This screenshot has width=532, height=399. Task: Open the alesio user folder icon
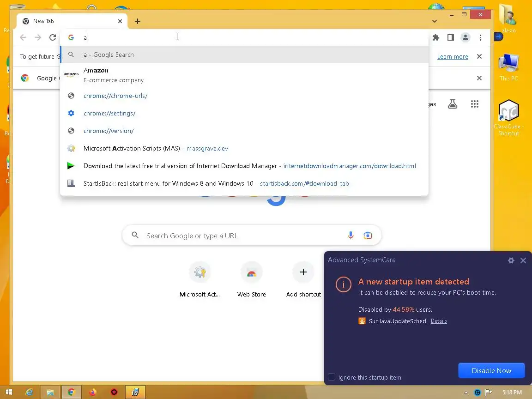pyautogui.click(x=508, y=18)
